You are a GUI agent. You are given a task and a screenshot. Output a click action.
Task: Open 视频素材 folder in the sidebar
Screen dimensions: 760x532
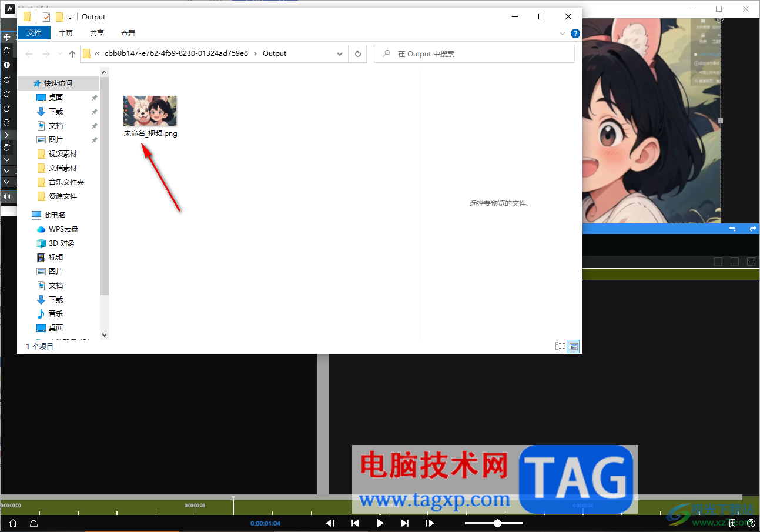63,154
